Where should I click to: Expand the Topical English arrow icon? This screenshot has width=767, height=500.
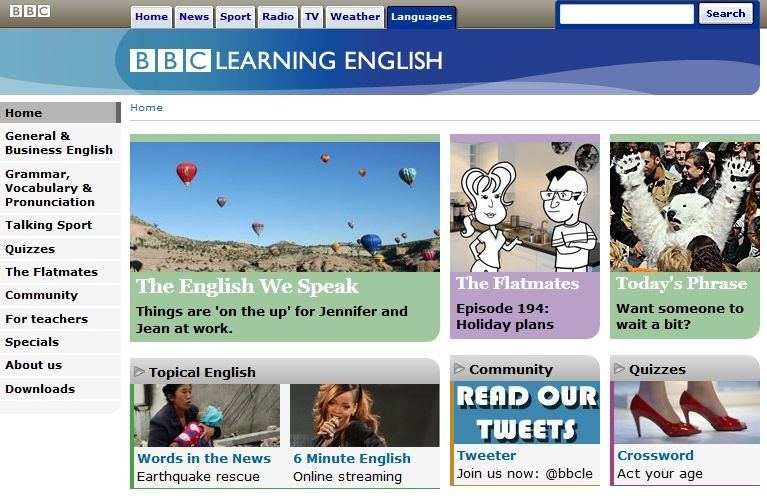pyautogui.click(x=139, y=372)
